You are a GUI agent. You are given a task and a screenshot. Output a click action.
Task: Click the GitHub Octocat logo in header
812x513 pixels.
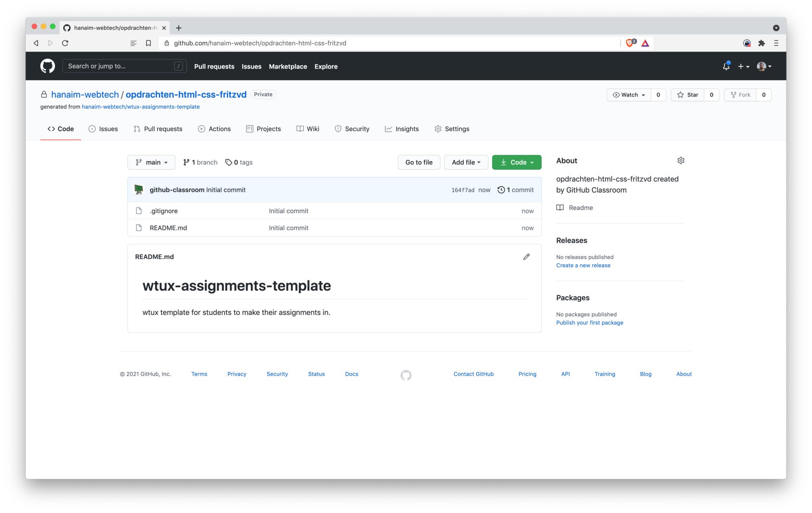pyautogui.click(x=48, y=66)
